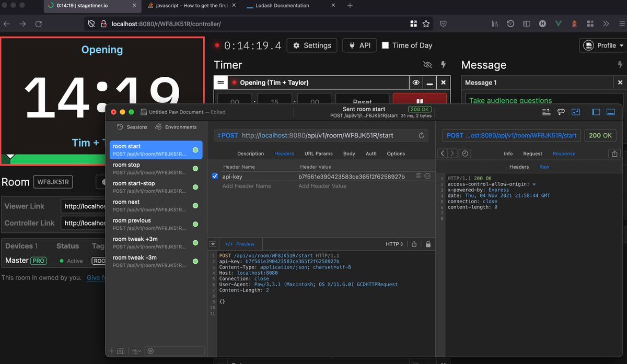The width and height of the screenshot is (627, 364).
Task: Toggle the eye icon on Opening timer
Action: (x=416, y=83)
